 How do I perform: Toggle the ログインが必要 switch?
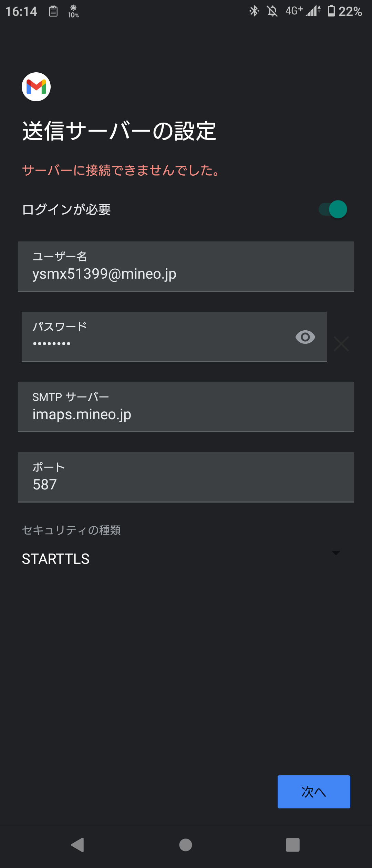point(333,209)
